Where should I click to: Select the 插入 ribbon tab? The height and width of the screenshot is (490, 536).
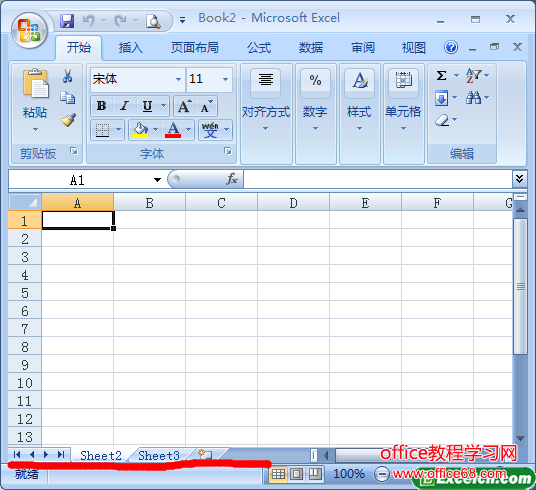[x=131, y=48]
